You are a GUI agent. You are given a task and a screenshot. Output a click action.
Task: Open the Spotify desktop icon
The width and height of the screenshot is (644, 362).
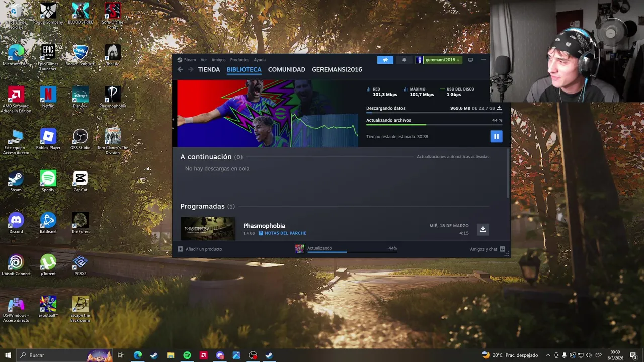(48, 182)
